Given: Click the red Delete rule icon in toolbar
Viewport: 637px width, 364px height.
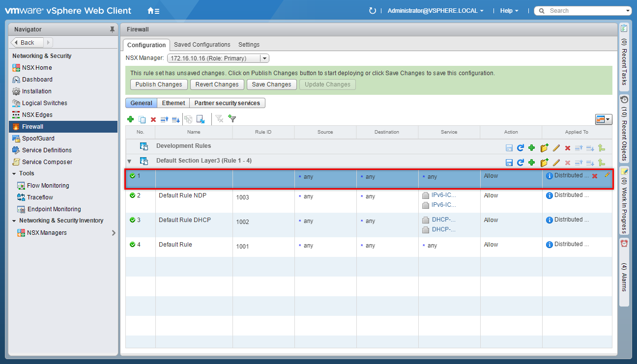Looking at the screenshot, I should pos(153,119).
